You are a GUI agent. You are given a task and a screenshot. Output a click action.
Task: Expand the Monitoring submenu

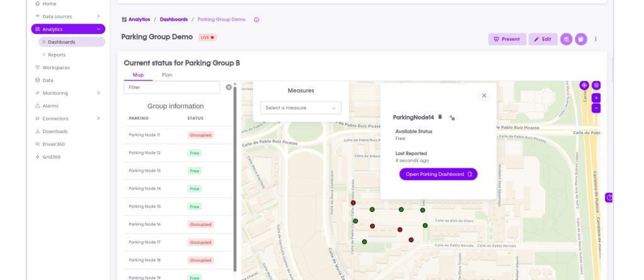point(98,93)
